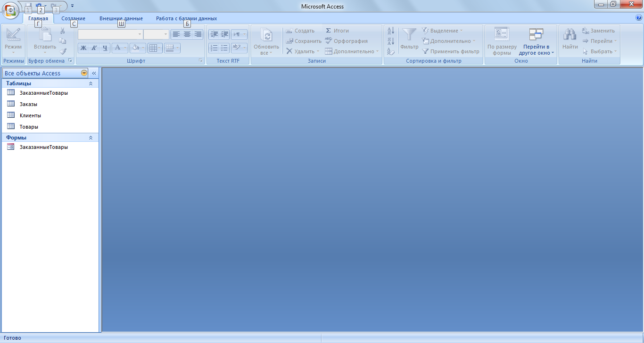Click the sort descending Я-А icon
Image resolution: width=644 pixels, height=343 pixels.
tap(391, 41)
